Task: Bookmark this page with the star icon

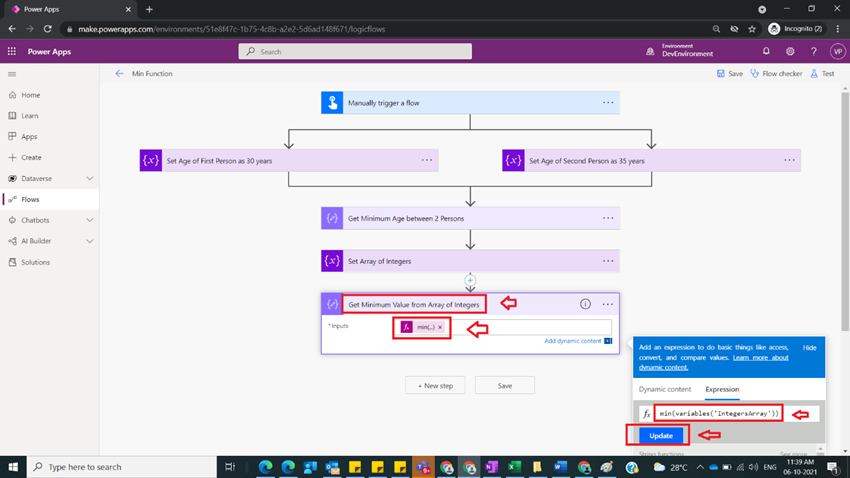Action: pyautogui.click(x=752, y=29)
